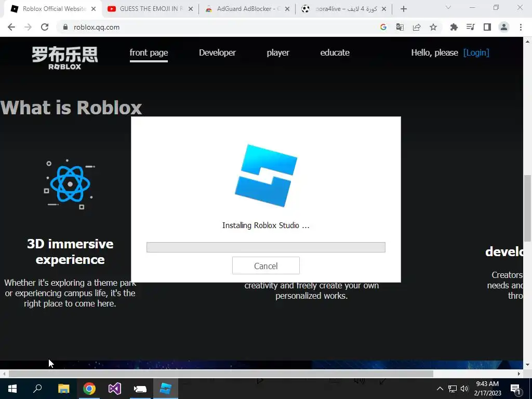Open Visual Studio from taskbar
532x399 pixels.
115,389
